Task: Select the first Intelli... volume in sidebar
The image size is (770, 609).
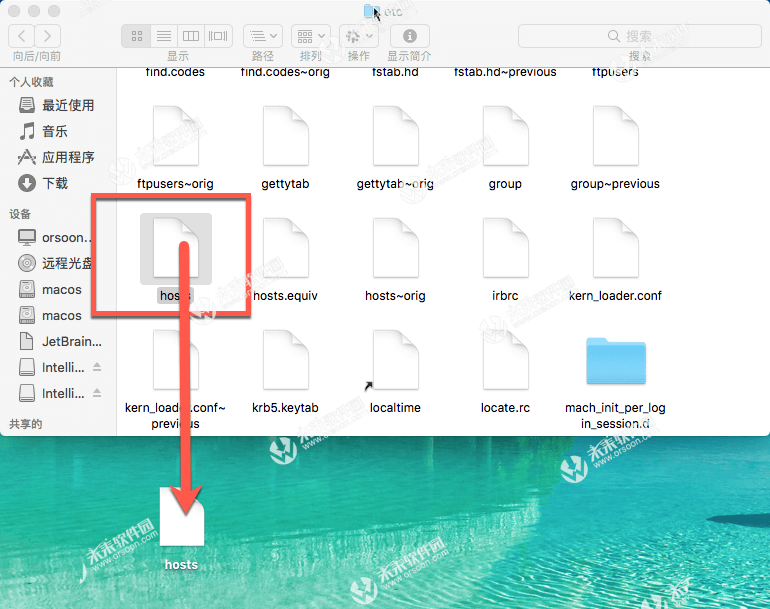Action: coord(52,367)
